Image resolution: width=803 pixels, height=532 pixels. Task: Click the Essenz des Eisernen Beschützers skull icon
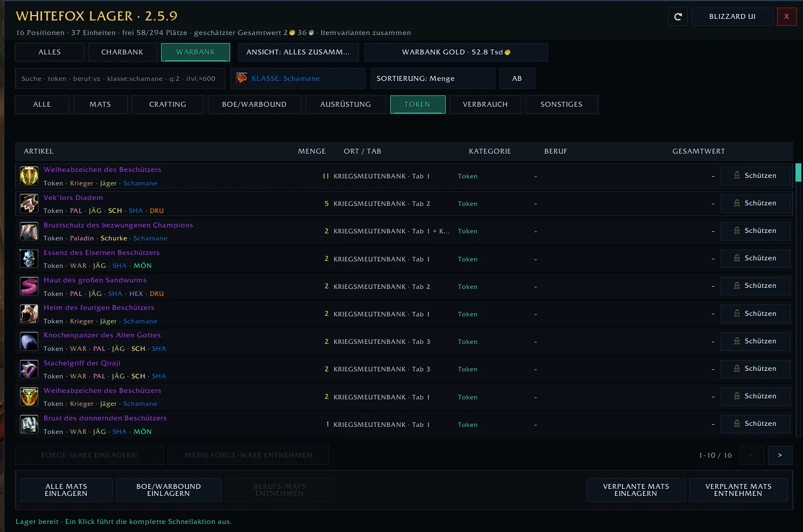point(29,259)
